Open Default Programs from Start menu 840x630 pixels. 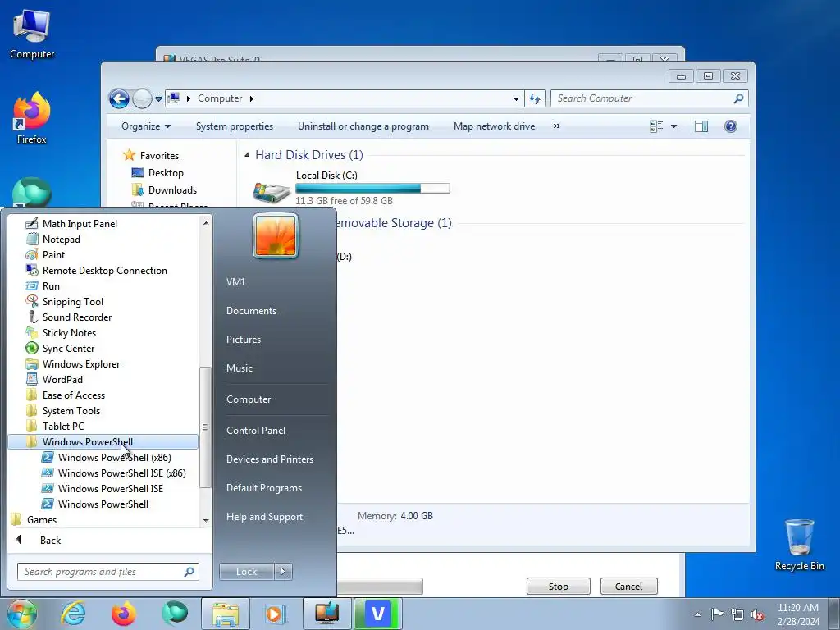coord(263,488)
